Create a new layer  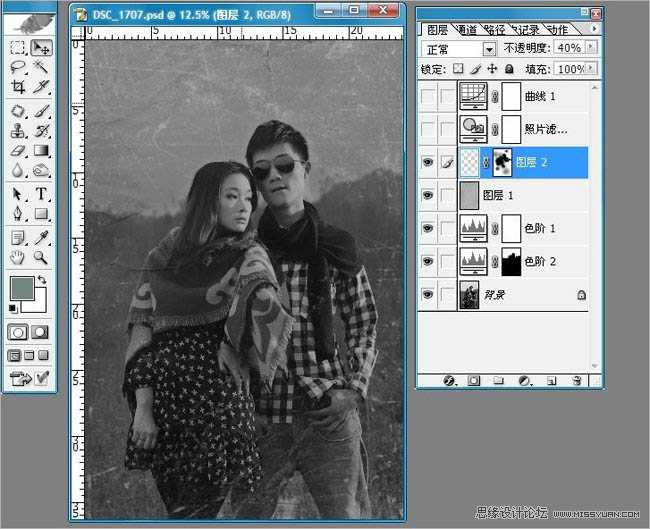[551, 380]
